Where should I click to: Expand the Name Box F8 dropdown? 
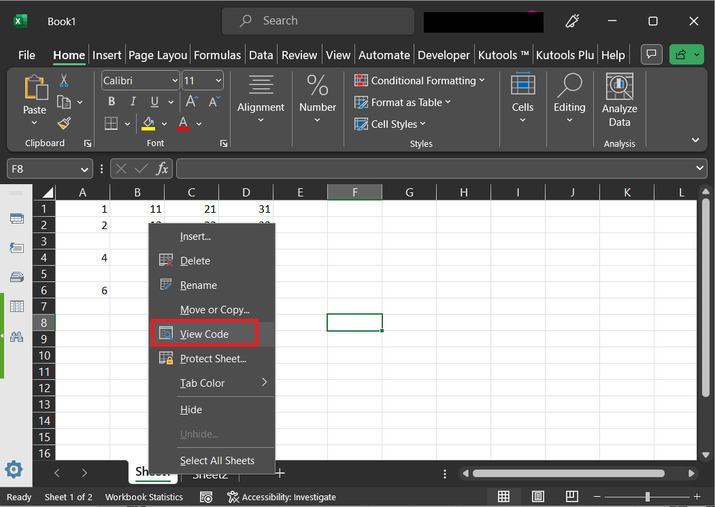pos(84,169)
